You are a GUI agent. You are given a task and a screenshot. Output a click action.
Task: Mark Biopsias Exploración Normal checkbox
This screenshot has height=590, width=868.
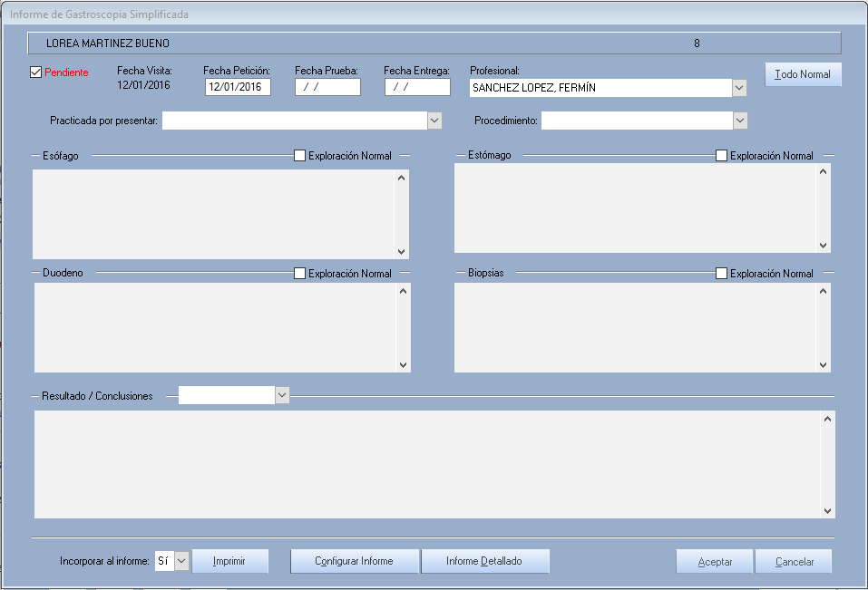coord(721,274)
